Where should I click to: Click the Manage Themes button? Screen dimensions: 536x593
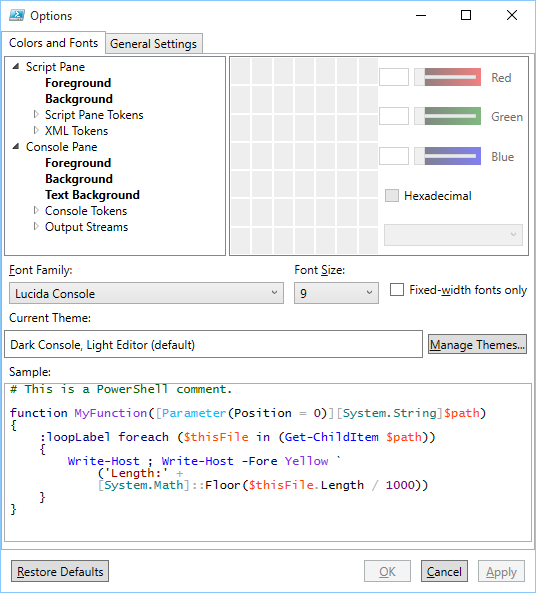pos(477,345)
